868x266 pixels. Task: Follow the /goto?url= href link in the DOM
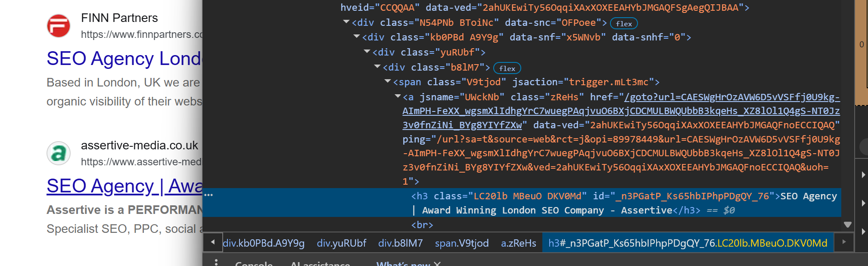tap(621, 111)
